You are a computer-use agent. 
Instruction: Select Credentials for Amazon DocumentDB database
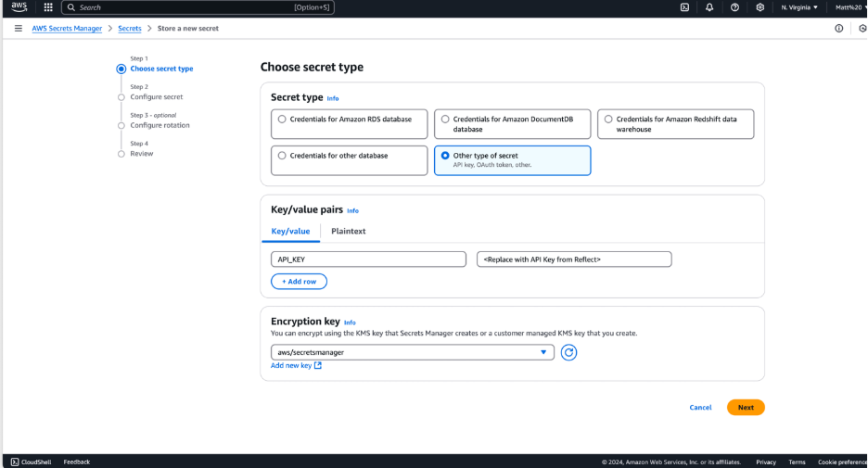(x=513, y=124)
